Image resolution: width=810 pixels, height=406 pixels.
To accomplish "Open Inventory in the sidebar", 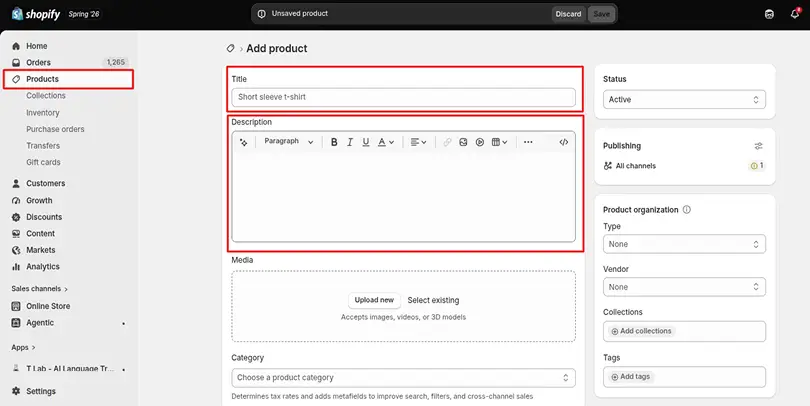I will [x=43, y=113].
